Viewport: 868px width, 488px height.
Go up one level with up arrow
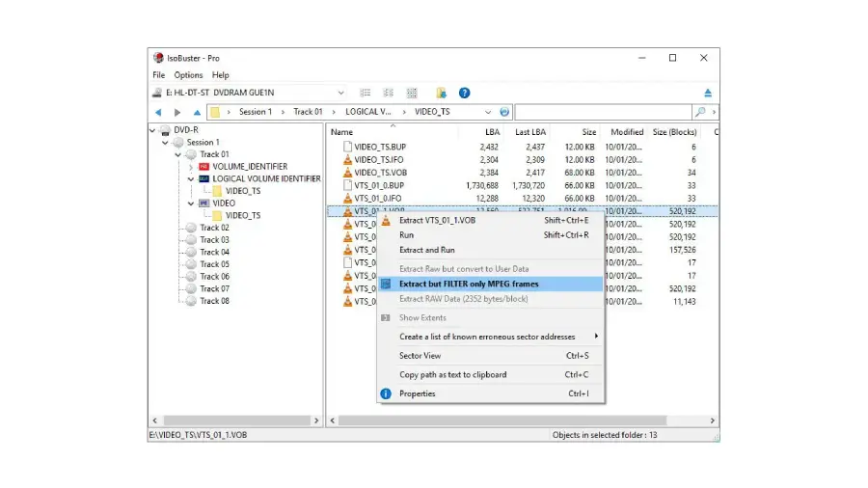click(x=197, y=112)
